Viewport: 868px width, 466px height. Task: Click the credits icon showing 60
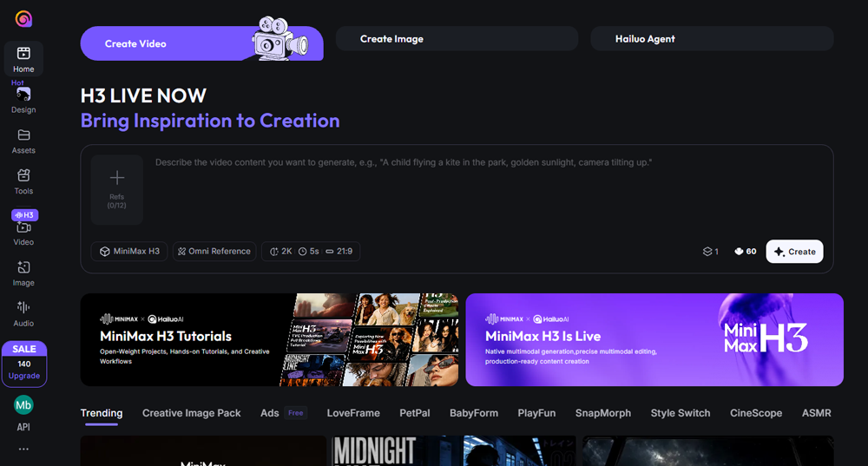click(x=739, y=252)
